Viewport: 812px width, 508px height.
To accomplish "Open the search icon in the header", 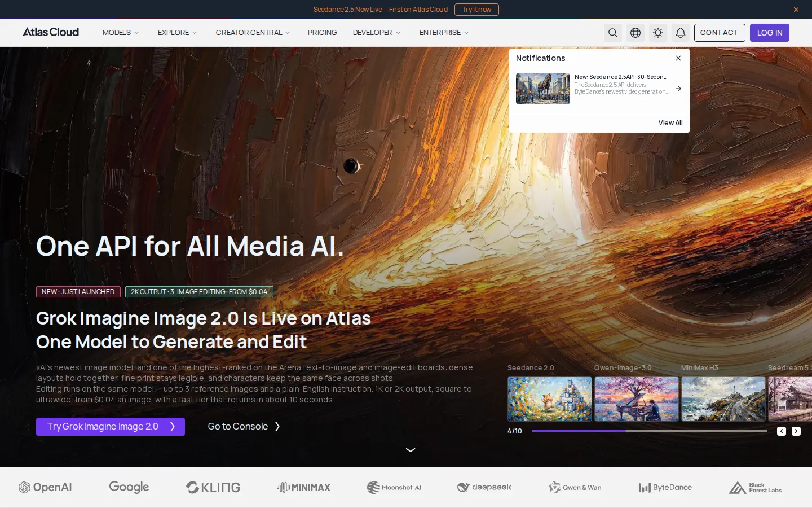I will click(x=613, y=33).
